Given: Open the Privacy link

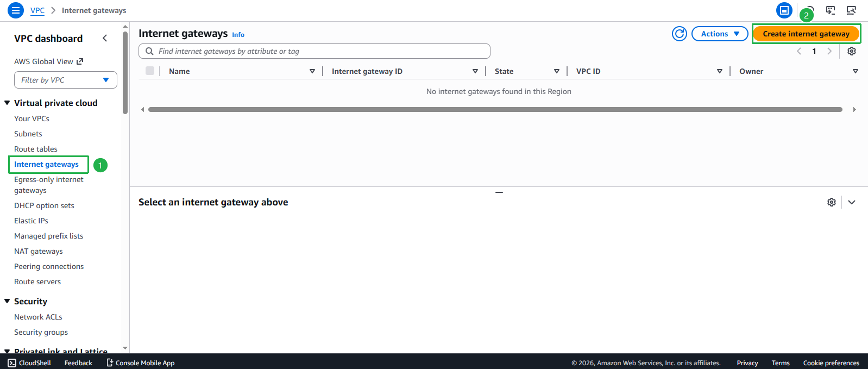Looking at the screenshot, I should (x=747, y=363).
